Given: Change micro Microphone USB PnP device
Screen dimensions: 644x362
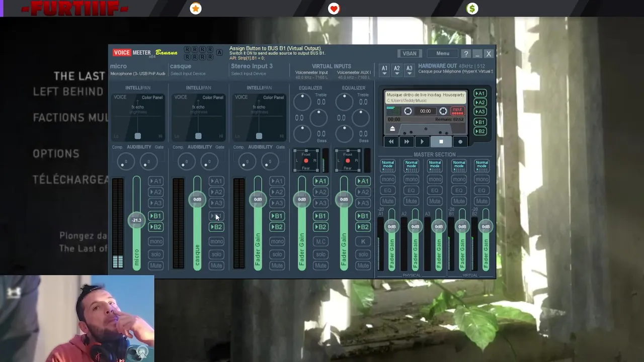Looking at the screenshot, I should (138, 74).
